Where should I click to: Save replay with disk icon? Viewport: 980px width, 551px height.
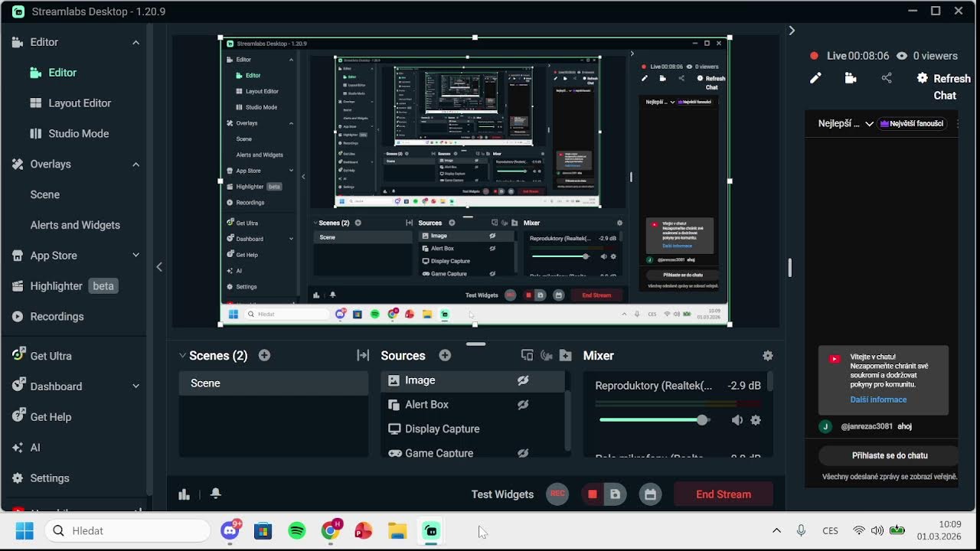615,494
